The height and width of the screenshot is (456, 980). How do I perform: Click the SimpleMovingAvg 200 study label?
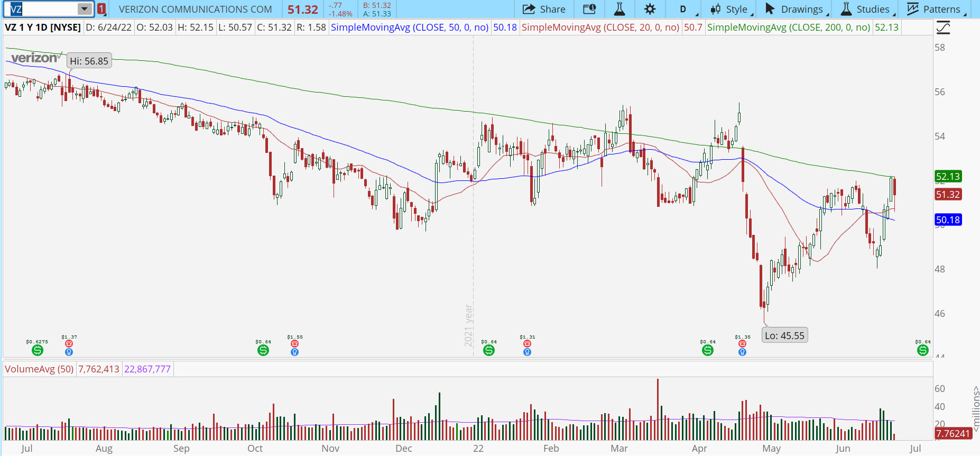point(789,28)
